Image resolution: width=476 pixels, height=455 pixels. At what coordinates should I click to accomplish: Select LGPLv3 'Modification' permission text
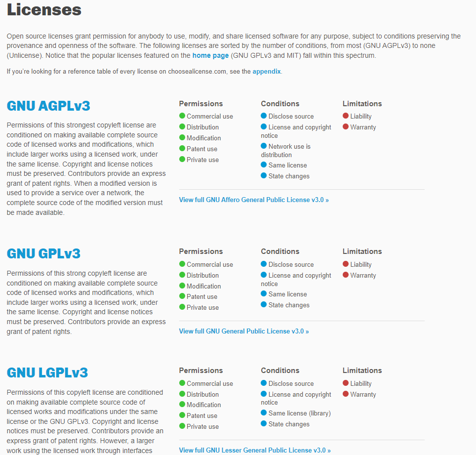coord(204,405)
